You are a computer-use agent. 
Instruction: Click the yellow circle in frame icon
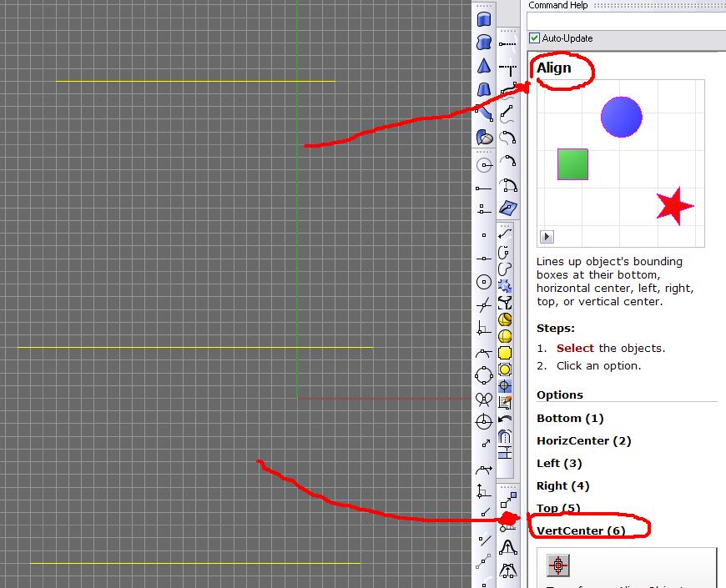(505, 369)
